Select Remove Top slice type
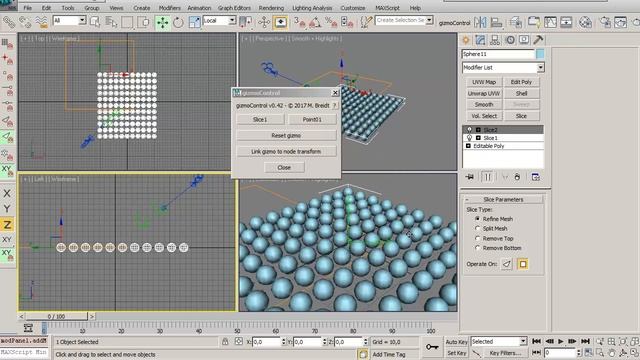 478,238
